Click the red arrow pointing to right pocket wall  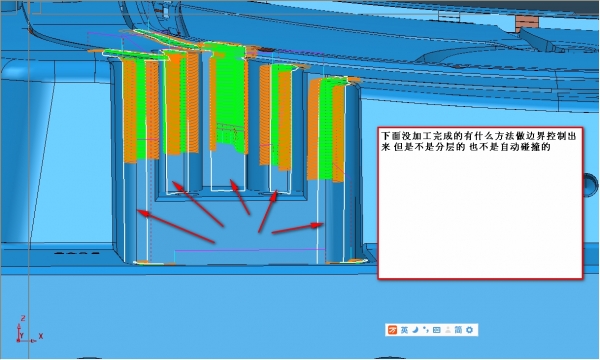coord(298,228)
